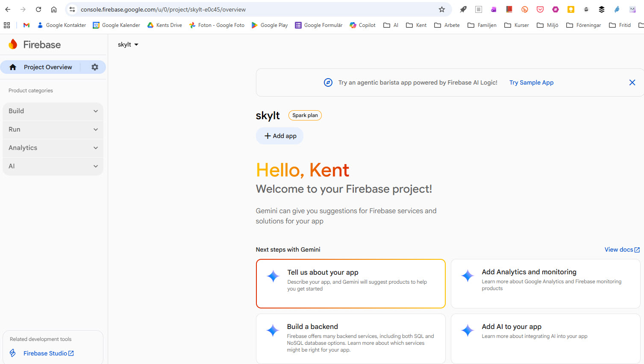
Task: Dismiss the barista sample app banner
Action: (x=632, y=82)
